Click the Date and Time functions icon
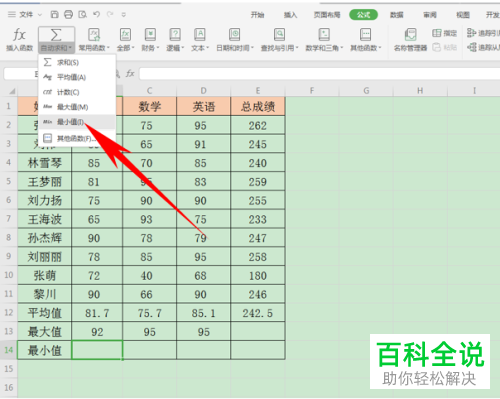Screen dimensions: 500x399 [235, 35]
